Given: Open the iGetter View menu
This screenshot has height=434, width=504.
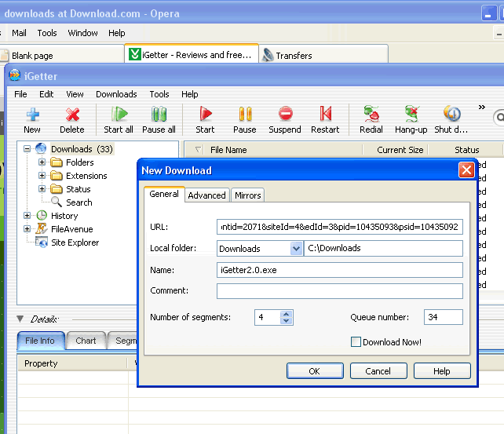Looking at the screenshot, I should point(75,94).
